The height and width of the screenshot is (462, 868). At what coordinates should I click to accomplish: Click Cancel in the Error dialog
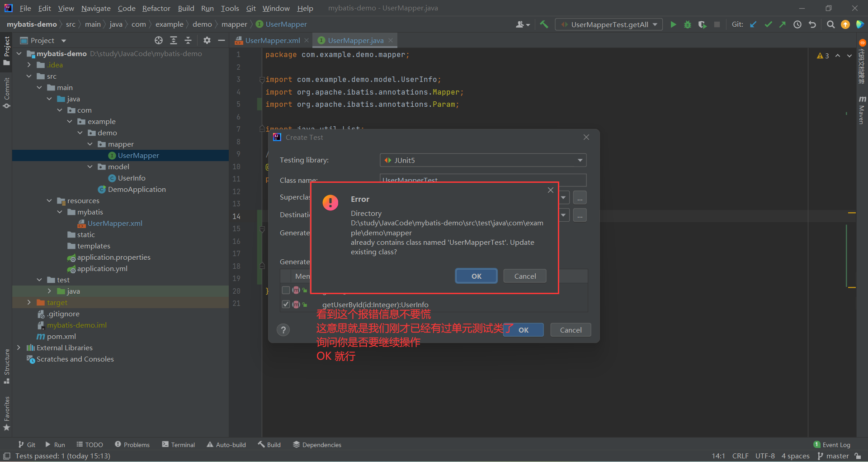click(525, 276)
